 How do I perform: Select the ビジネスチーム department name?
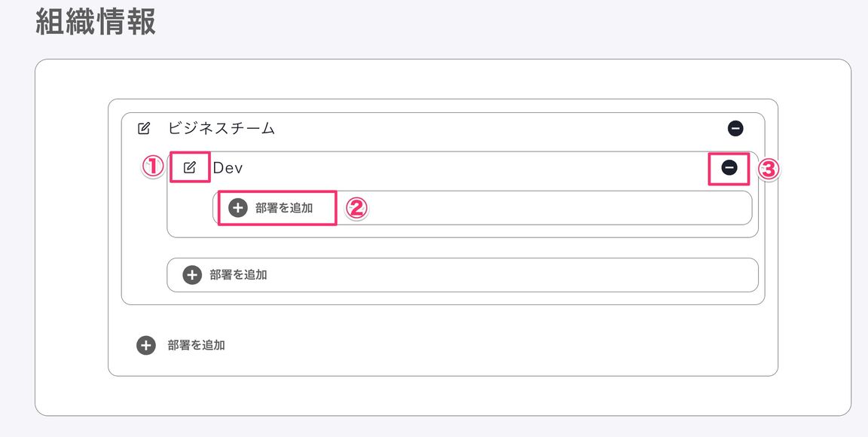222,129
